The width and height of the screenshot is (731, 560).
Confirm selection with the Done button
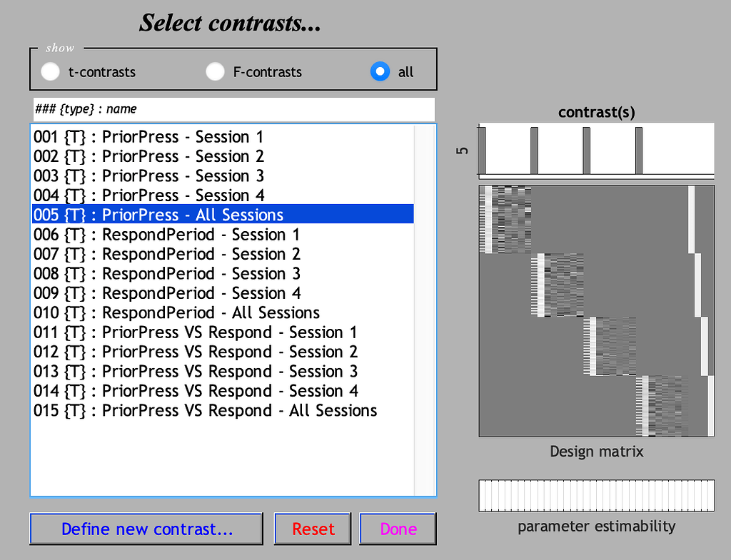click(x=398, y=529)
